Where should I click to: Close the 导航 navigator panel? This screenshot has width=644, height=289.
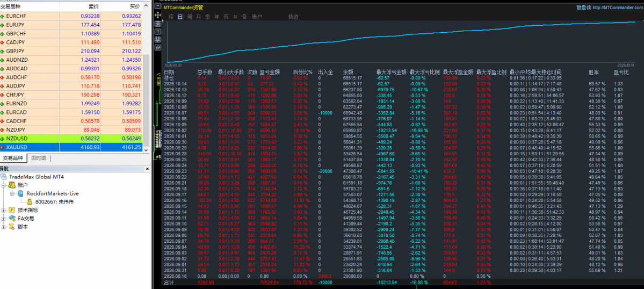click(x=147, y=169)
